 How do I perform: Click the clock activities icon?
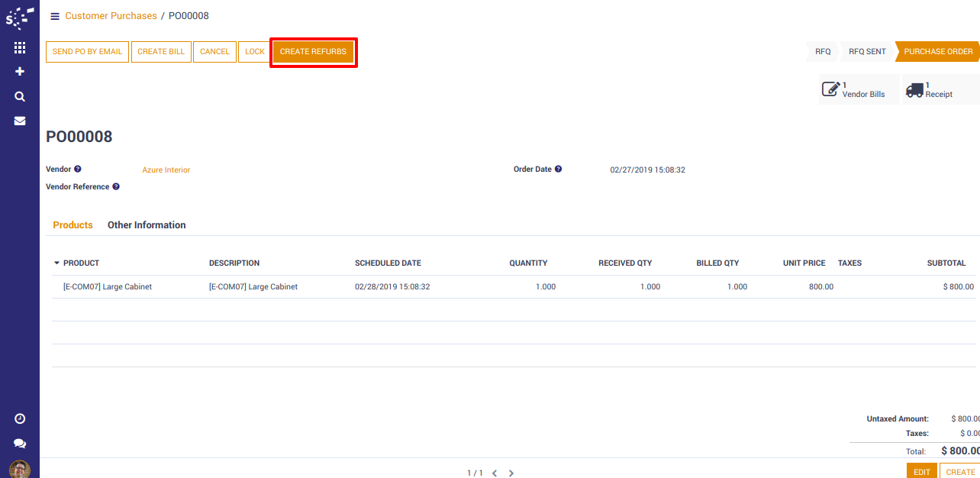click(x=20, y=418)
